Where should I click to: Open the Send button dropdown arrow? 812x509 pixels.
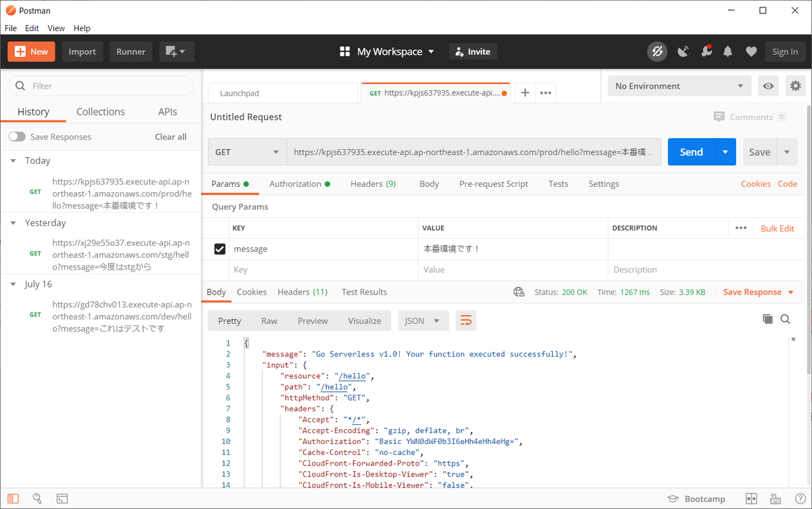click(x=725, y=152)
